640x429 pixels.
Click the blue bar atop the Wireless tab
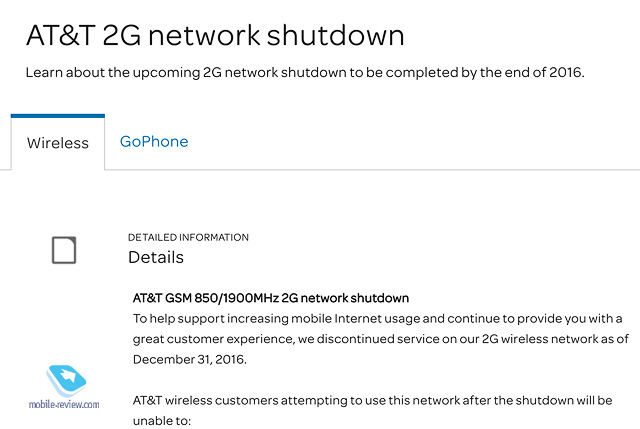[x=58, y=116]
